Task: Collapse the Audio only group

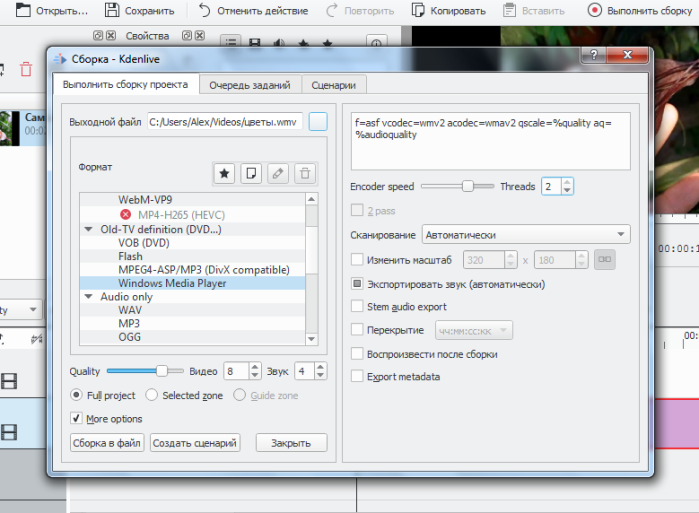Action: [x=89, y=296]
